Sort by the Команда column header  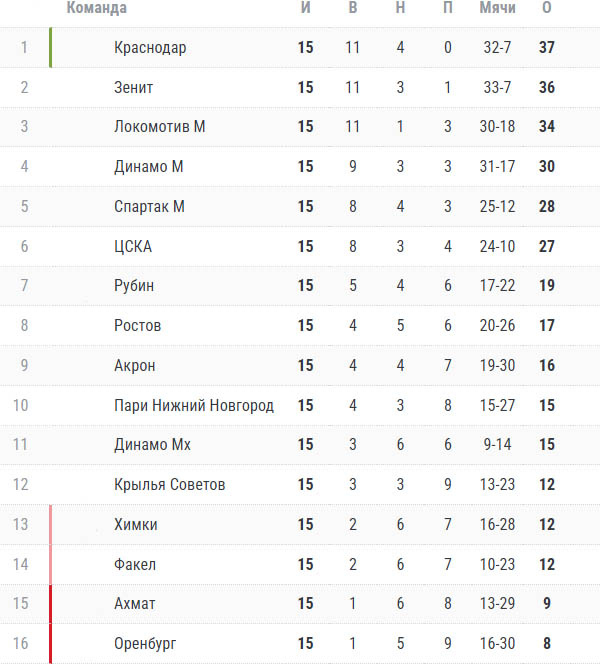coord(97,8)
